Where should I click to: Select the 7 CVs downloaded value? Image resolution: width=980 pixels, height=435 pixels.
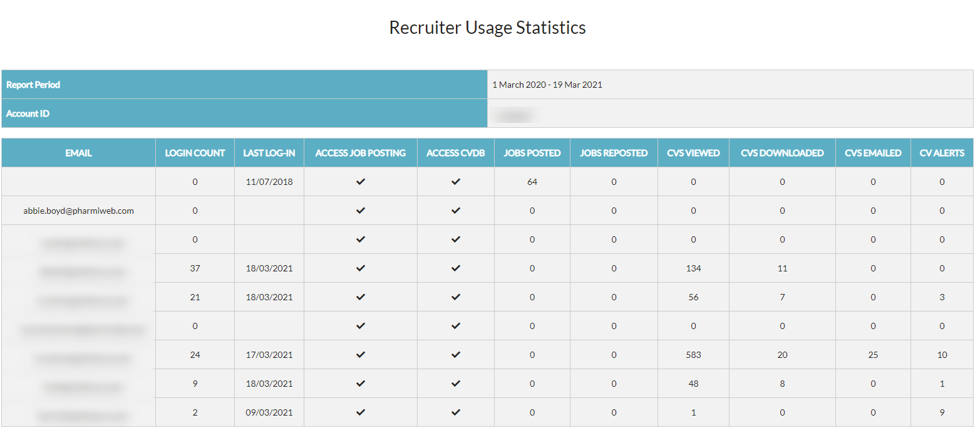point(782,297)
